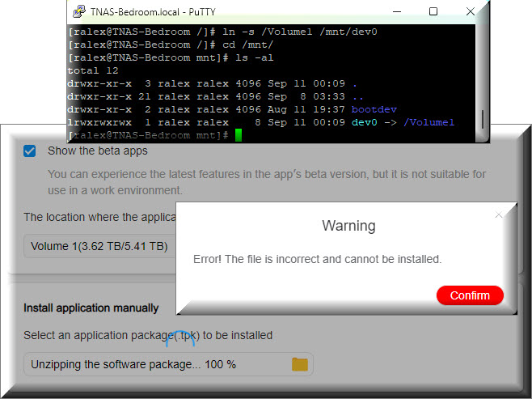Image resolution: width=532 pixels, height=399 pixels.
Task: Click the PuTTY terminal scrollbar
Action: 482,119
